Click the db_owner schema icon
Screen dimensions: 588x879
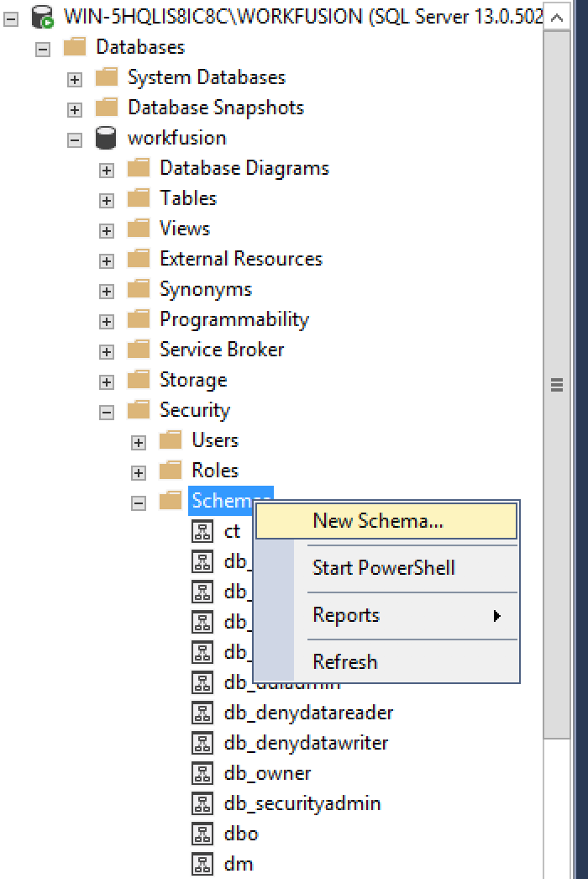202,774
